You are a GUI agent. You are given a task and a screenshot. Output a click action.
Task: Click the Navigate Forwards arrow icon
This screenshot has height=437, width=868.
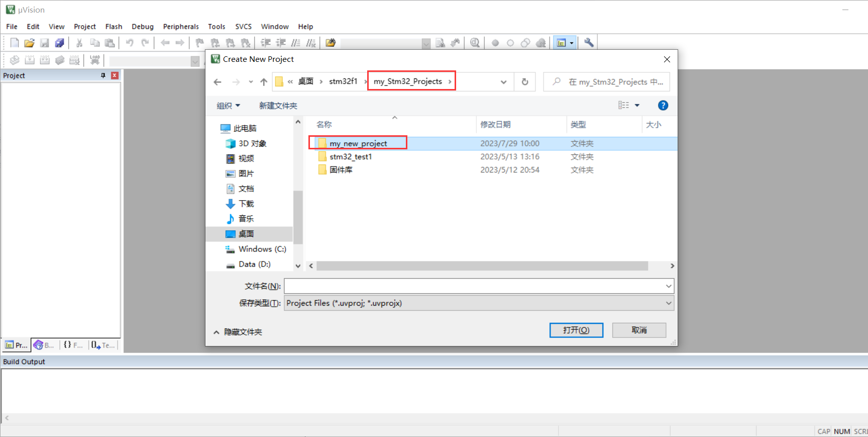click(x=180, y=43)
